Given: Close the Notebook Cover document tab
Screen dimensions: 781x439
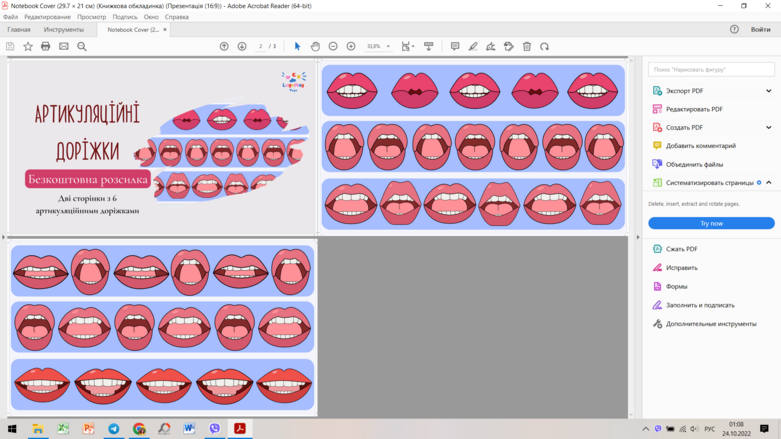Looking at the screenshot, I should click(165, 29).
